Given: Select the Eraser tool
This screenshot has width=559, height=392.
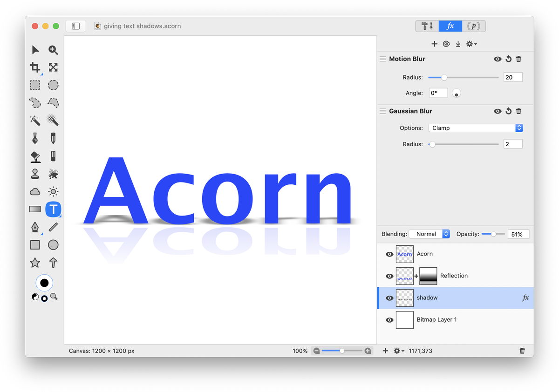Looking at the screenshot, I should [x=53, y=156].
